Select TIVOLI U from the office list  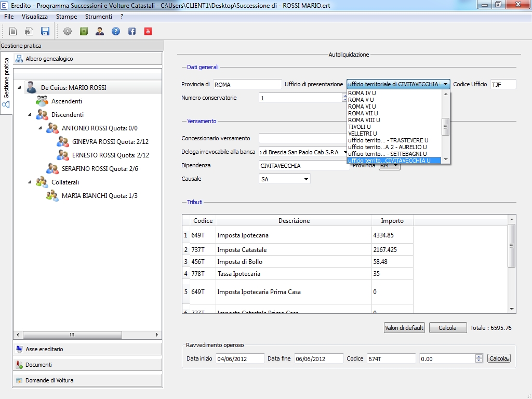pyautogui.click(x=360, y=127)
